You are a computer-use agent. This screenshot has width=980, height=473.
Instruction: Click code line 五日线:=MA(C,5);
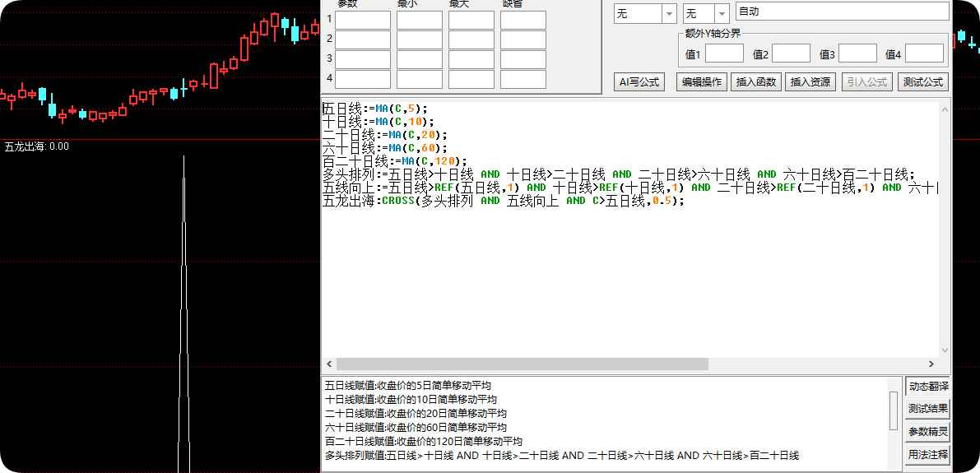tap(375, 108)
